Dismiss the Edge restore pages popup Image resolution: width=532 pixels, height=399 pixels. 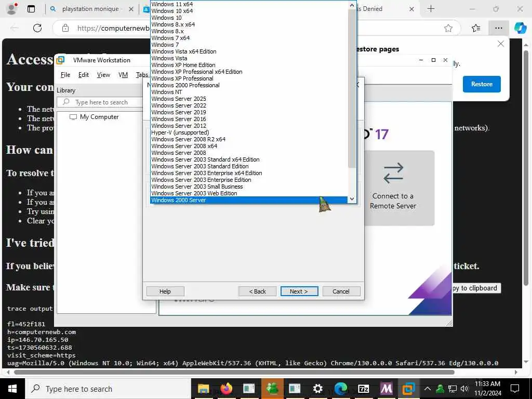(500, 44)
